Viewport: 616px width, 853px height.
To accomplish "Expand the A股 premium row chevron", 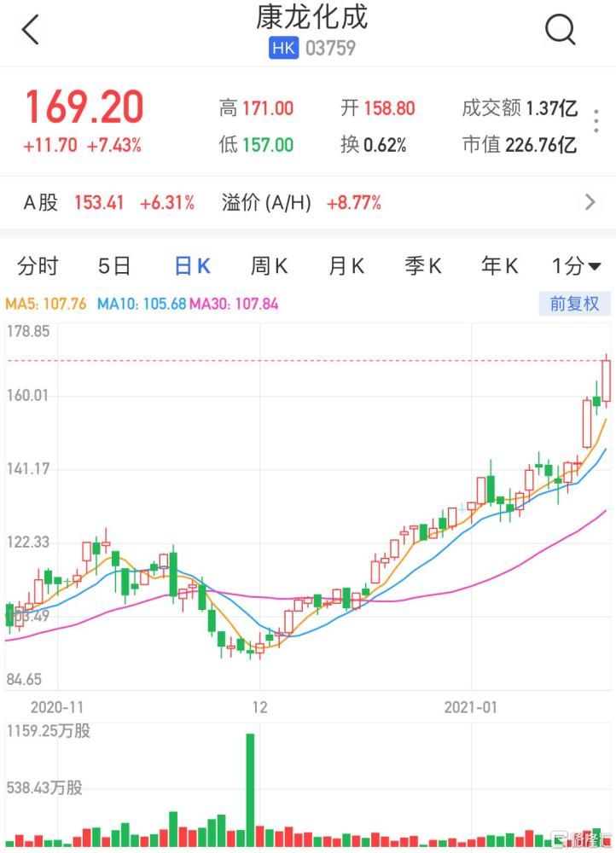I will click(x=590, y=202).
